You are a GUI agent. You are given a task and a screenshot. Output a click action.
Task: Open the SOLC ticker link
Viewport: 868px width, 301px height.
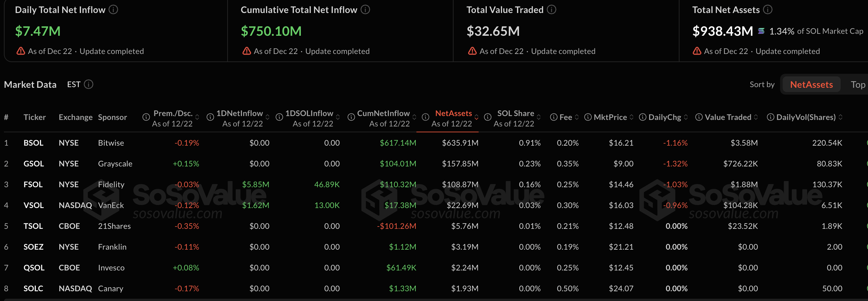33,289
